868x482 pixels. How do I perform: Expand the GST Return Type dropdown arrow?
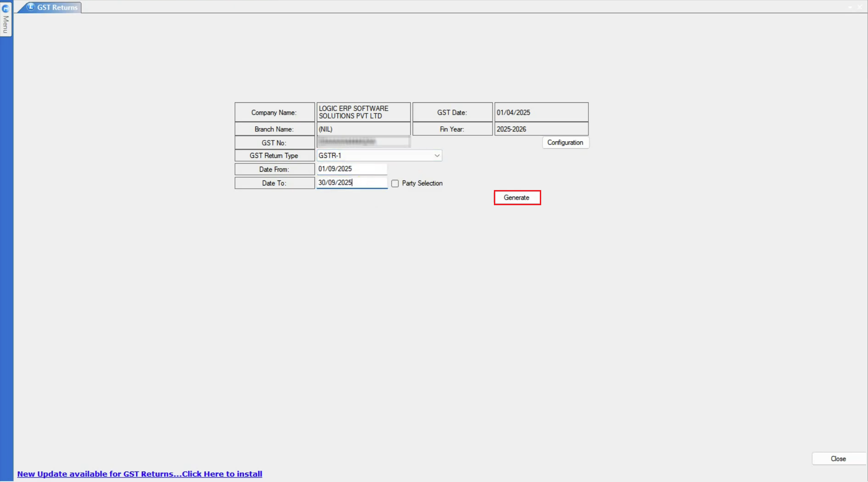[437, 156]
